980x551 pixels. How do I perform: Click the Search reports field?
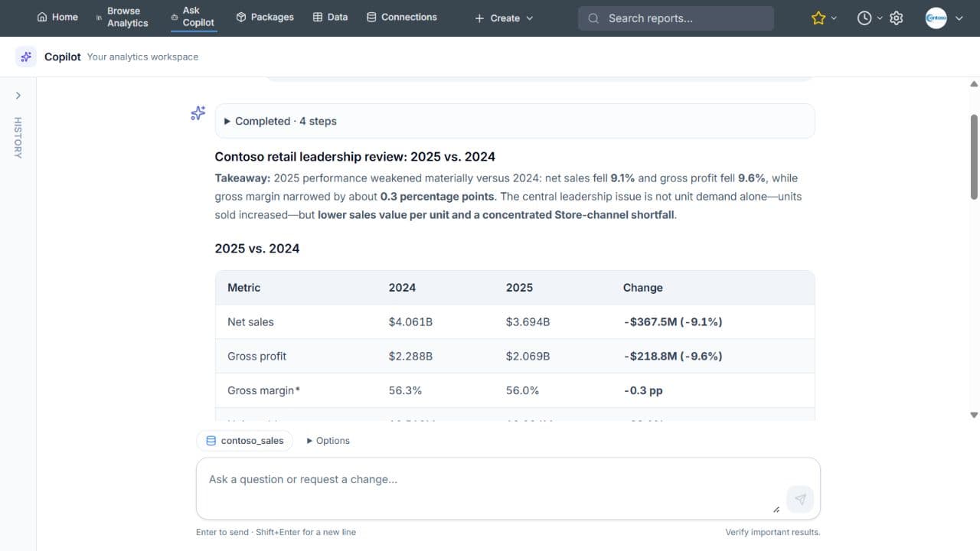[676, 18]
